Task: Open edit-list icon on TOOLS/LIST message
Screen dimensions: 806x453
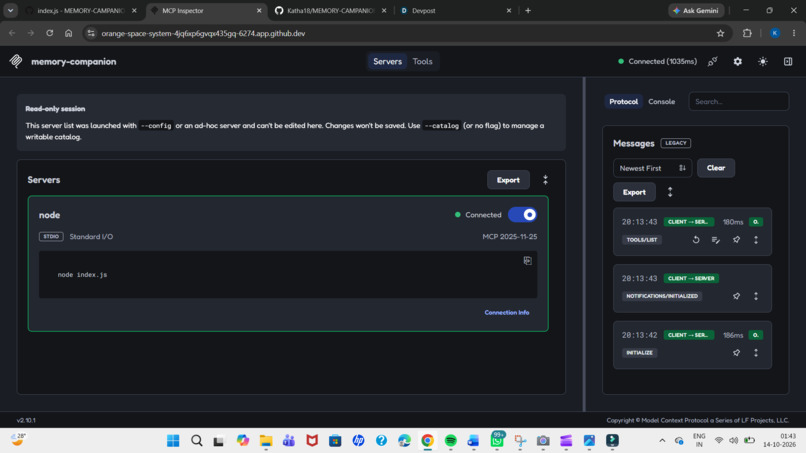Action: (x=716, y=240)
